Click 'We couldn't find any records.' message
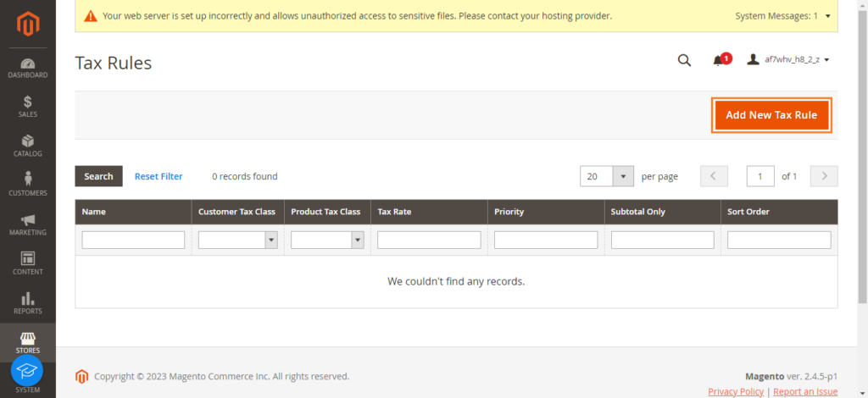 pos(456,281)
